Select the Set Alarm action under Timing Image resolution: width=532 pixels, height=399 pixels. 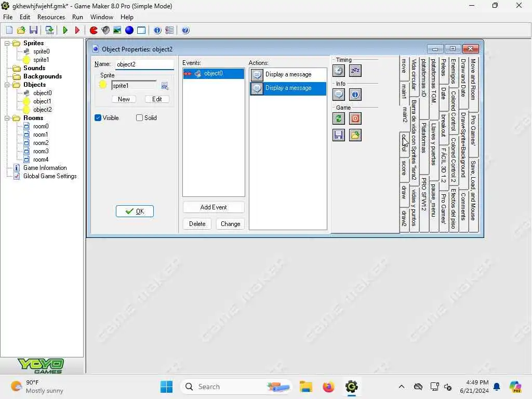(339, 71)
